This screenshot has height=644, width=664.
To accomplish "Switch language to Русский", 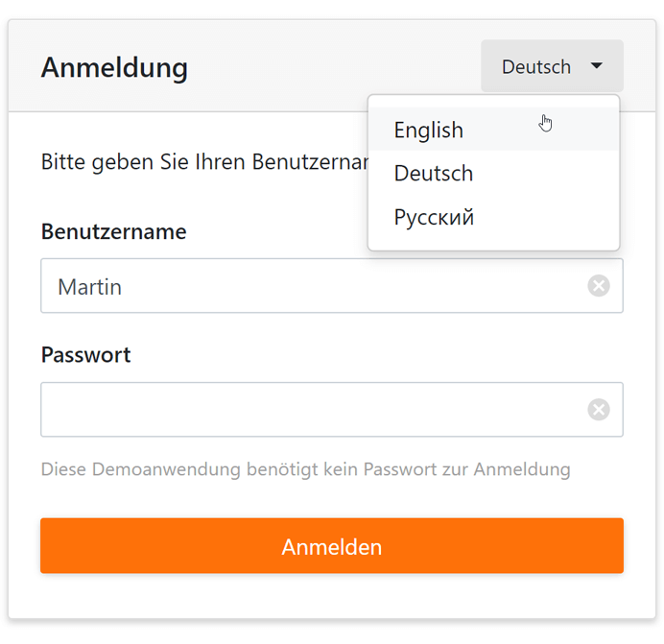I will (x=434, y=218).
